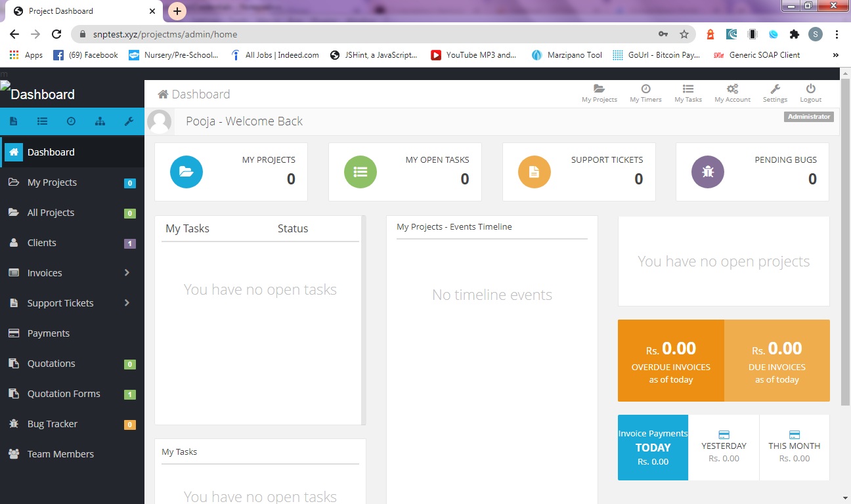Open Bug Tracker from the sidebar
This screenshot has height=504, width=851.
[52, 424]
